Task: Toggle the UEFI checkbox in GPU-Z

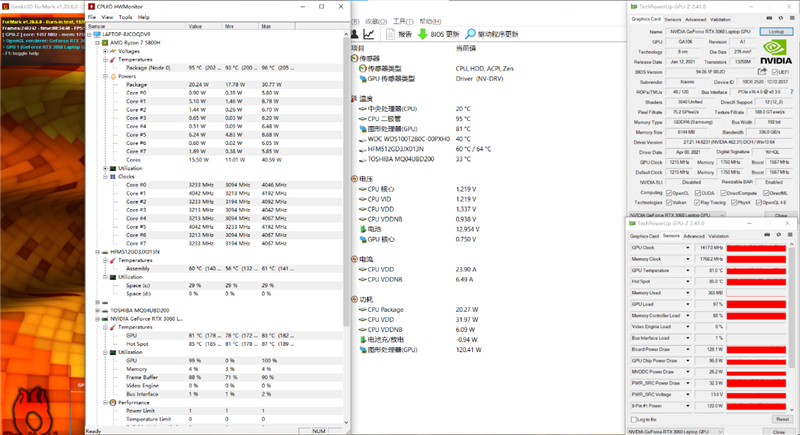Action: click(774, 72)
